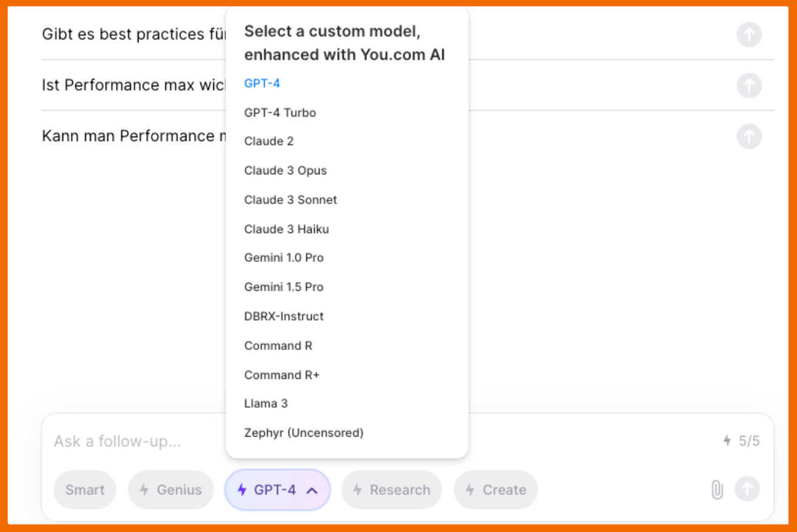Select GPT-4 Turbo from model list

coord(280,112)
